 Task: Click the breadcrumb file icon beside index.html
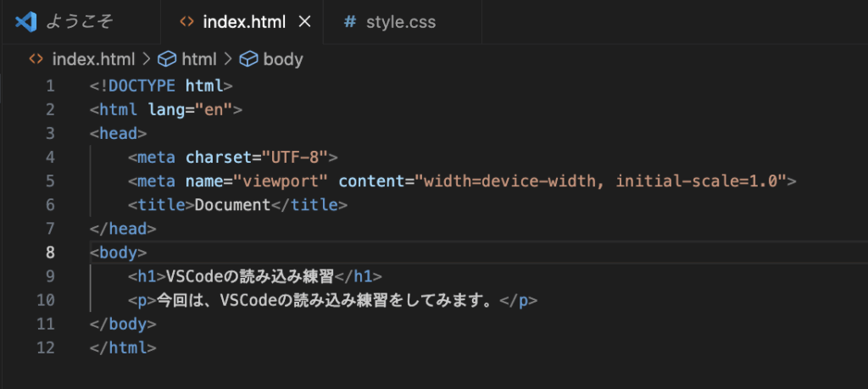pos(36,58)
